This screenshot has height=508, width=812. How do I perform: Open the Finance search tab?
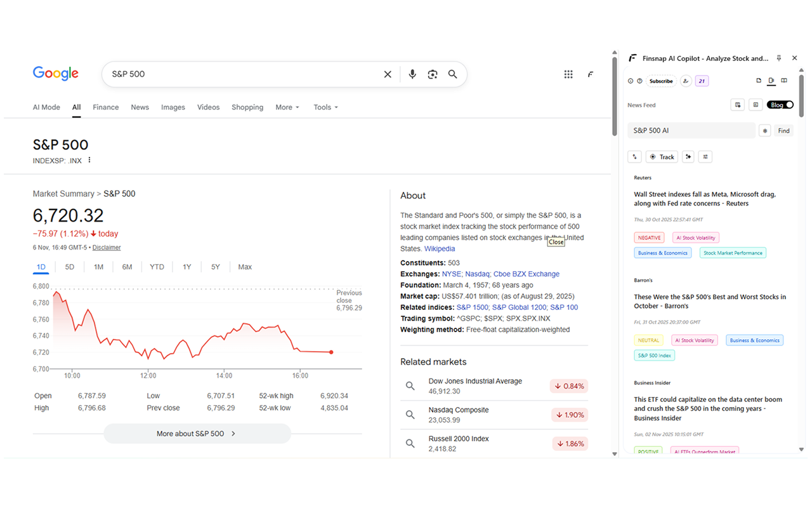(106, 107)
